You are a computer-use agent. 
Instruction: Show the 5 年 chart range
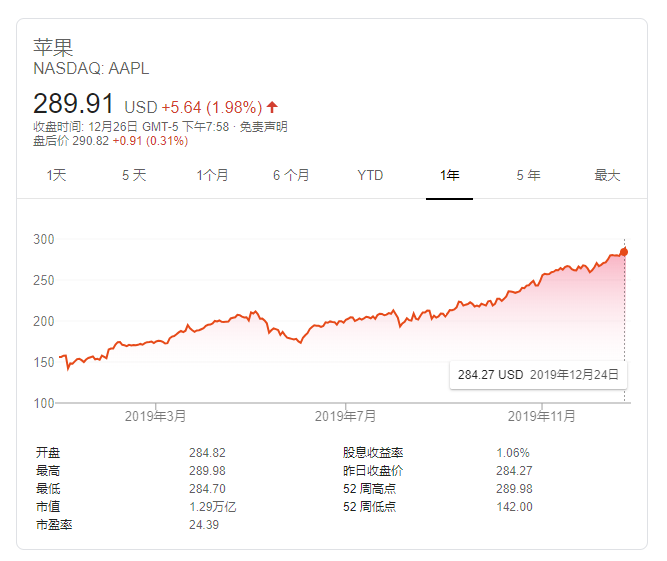tap(528, 175)
